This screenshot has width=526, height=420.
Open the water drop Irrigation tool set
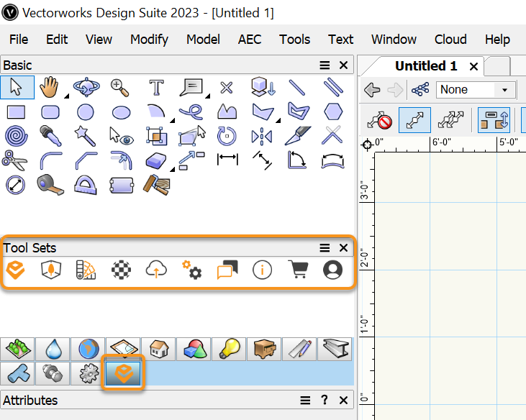point(53,349)
